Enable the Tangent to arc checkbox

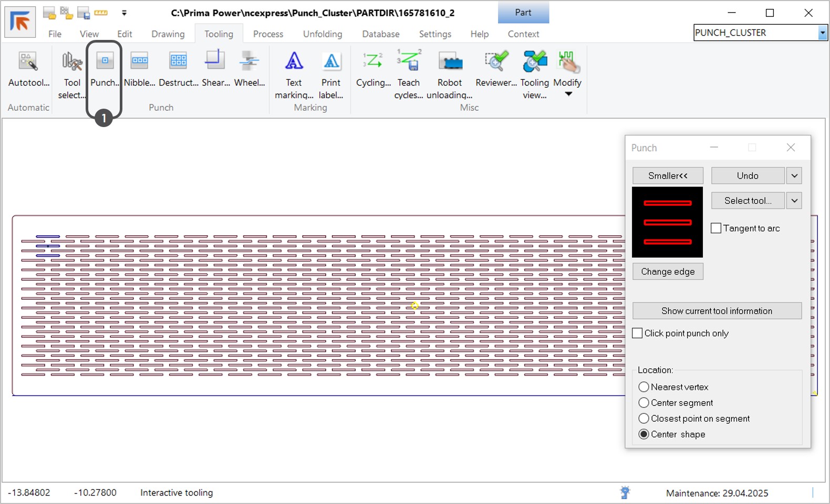pos(716,228)
